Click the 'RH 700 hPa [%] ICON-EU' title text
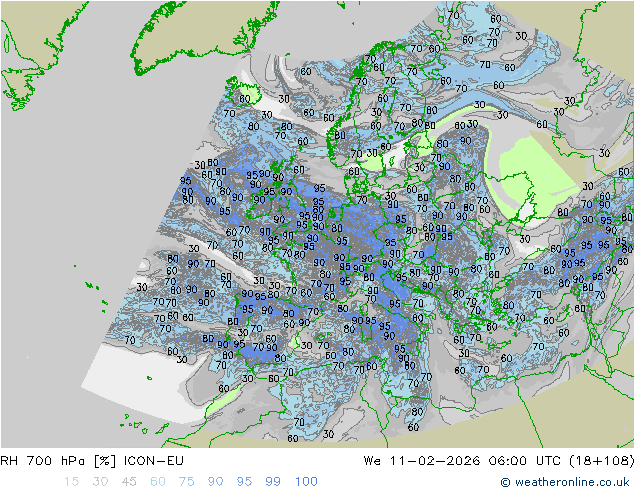The height and width of the screenshot is (490, 634). coord(92,461)
